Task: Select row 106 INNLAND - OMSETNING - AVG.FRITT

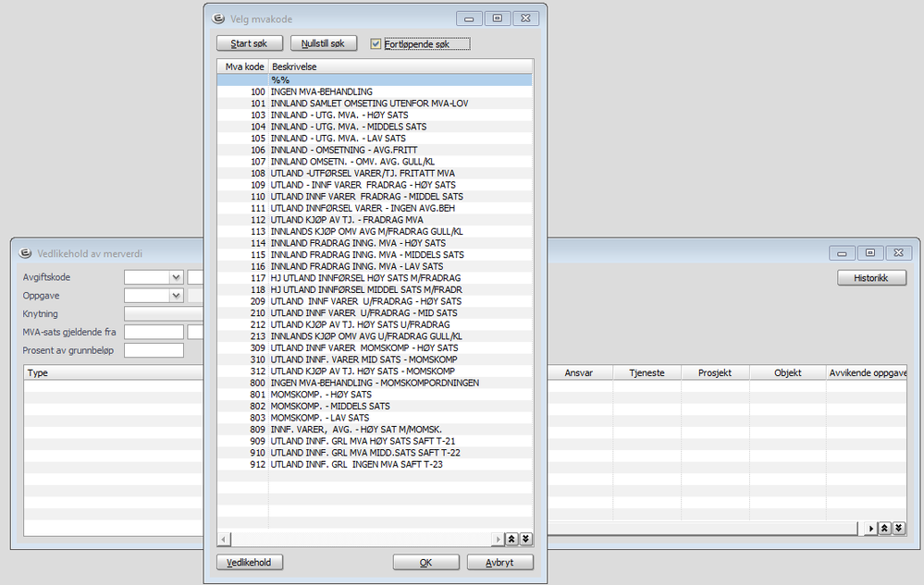Action: coord(375,150)
